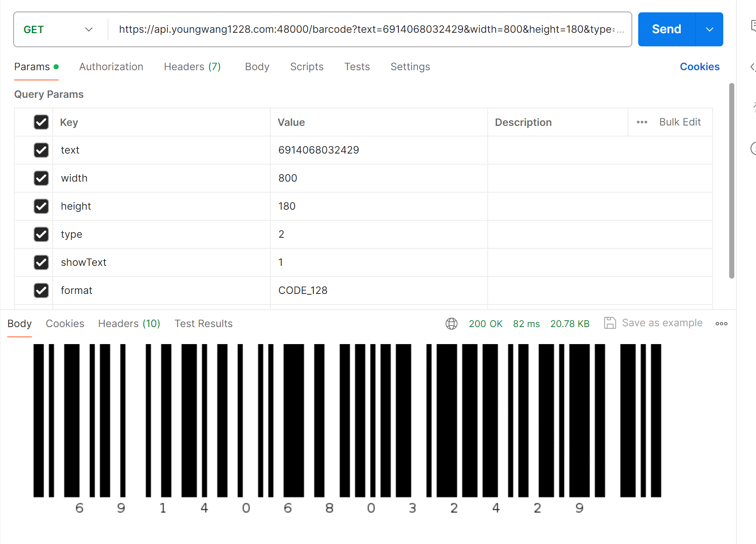Open the Tests tab
The width and height of the screenshot is (756, 544).
pyautogui.click(x=357, y=67)
